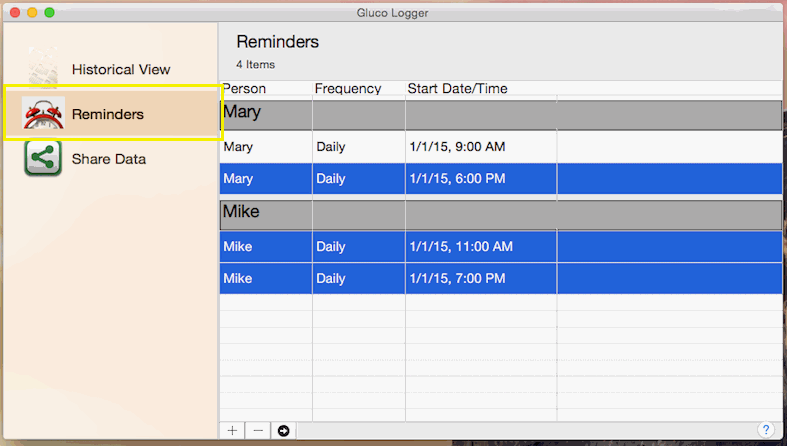This screenshot has width=787, height=446.
Task: Switch to the Share Data section
Action: pos(108,159)
